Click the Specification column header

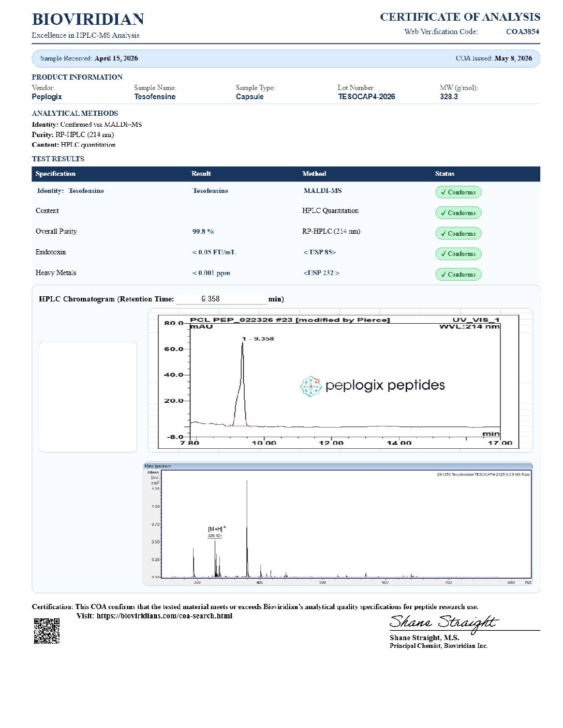(x=55, y=174)
